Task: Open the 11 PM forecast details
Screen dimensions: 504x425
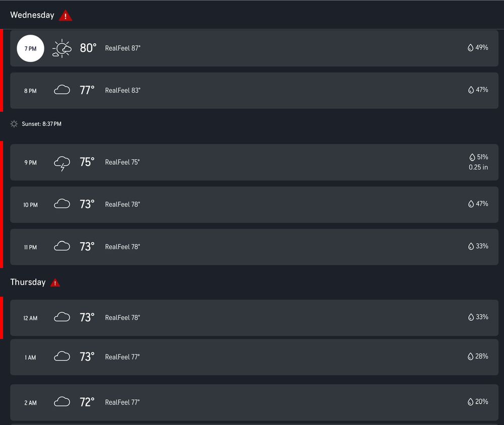Action: coord(254,247)
